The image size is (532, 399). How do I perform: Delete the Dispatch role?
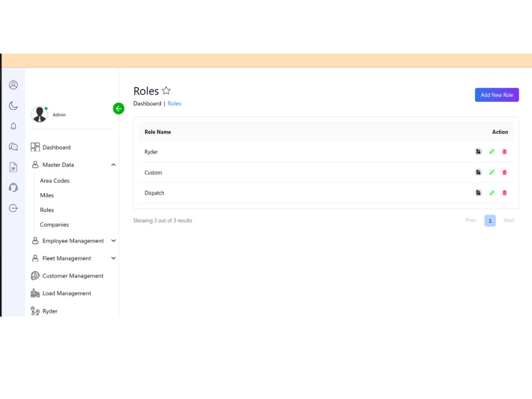504,193
